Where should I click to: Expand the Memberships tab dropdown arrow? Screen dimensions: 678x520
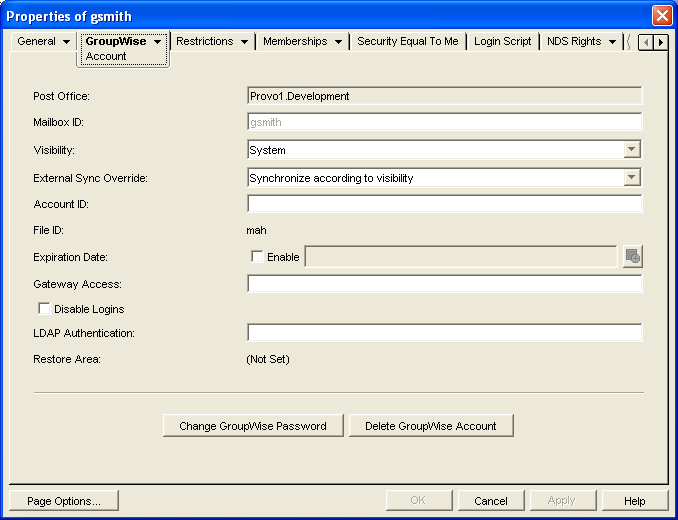point(339,42)
